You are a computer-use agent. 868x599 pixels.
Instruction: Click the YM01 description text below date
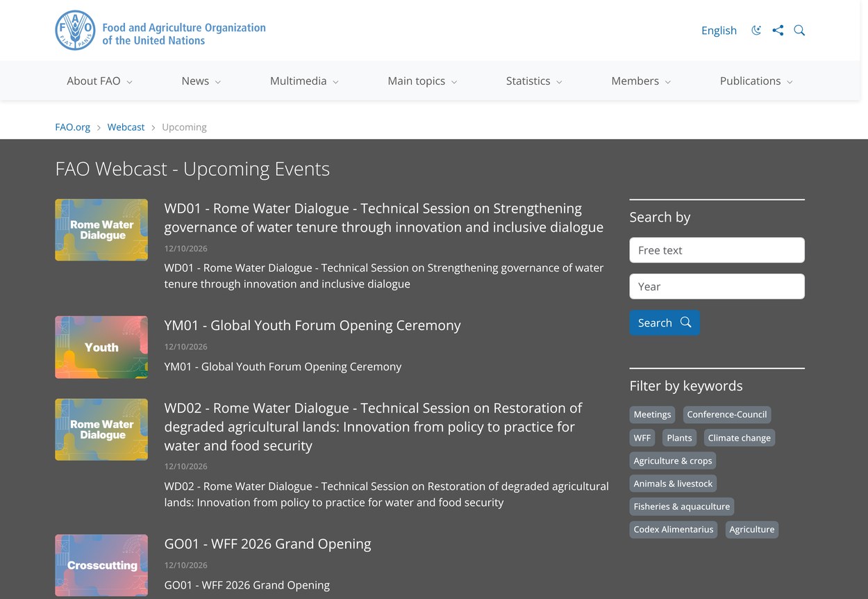click(283, 366)
